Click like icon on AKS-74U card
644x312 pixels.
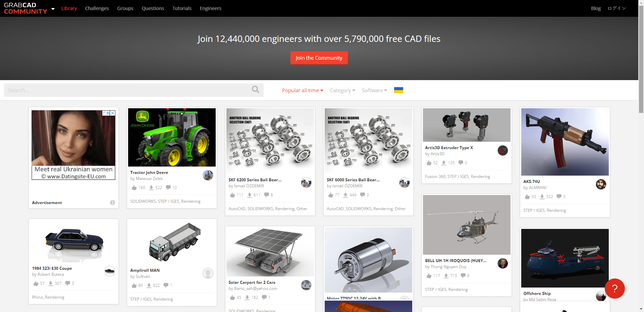(x=527, y=197)
